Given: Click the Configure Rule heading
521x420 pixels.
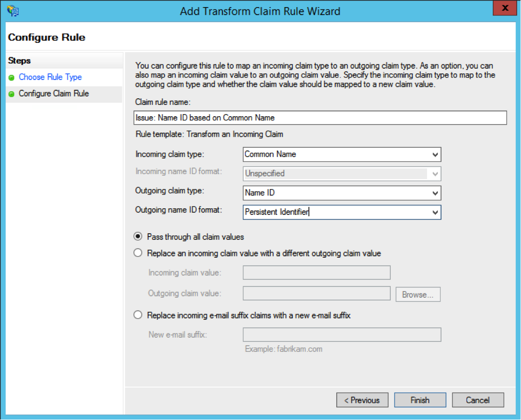Looking at the screenshot, I should click(47, 37).
